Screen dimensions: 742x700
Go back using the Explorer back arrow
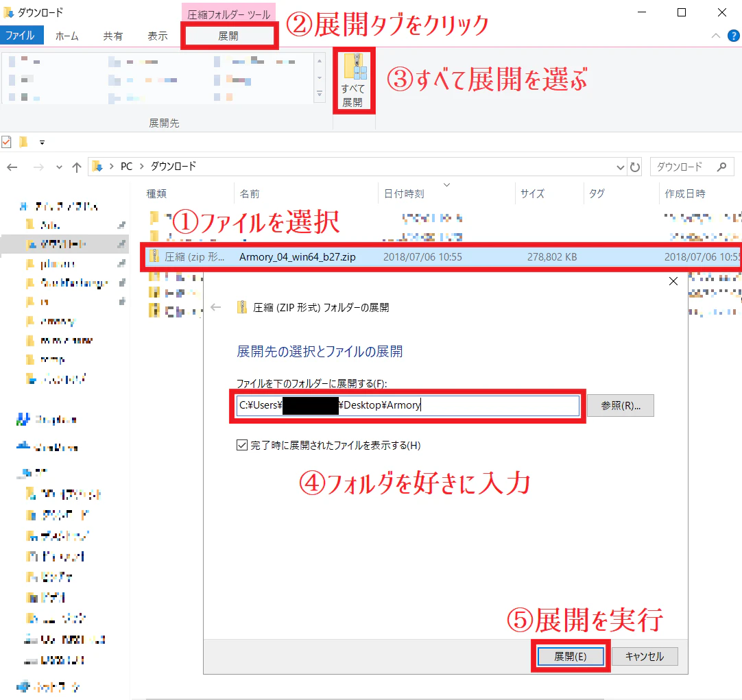pos(12,167)
